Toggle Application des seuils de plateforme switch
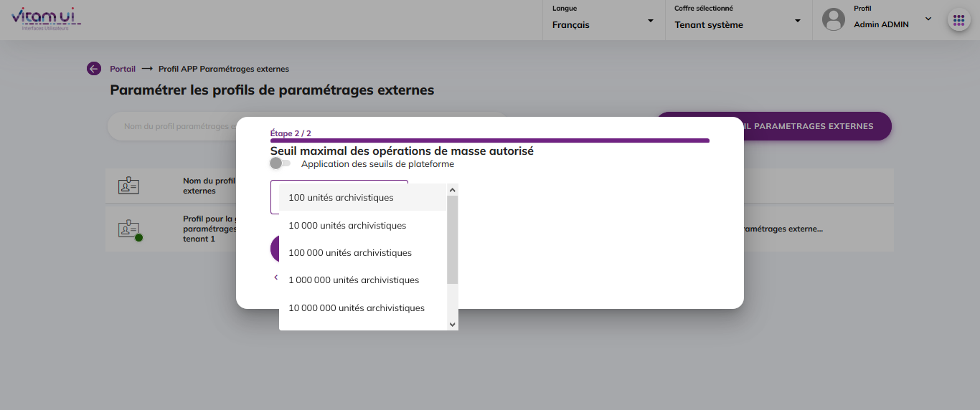Viewport: 980px width, 410px height. [x=280, y=163]
